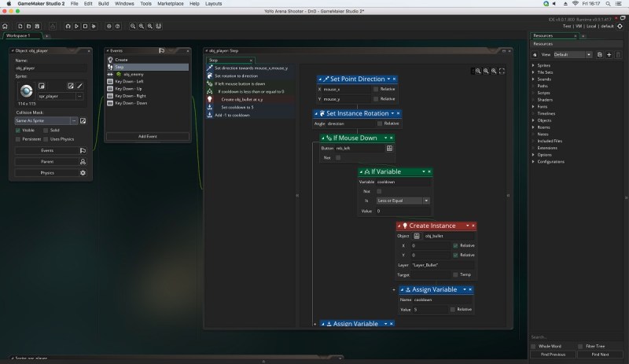Select the Key Down - Left event
The height and width of the screenshot is (364, 629).
(130, 81)
